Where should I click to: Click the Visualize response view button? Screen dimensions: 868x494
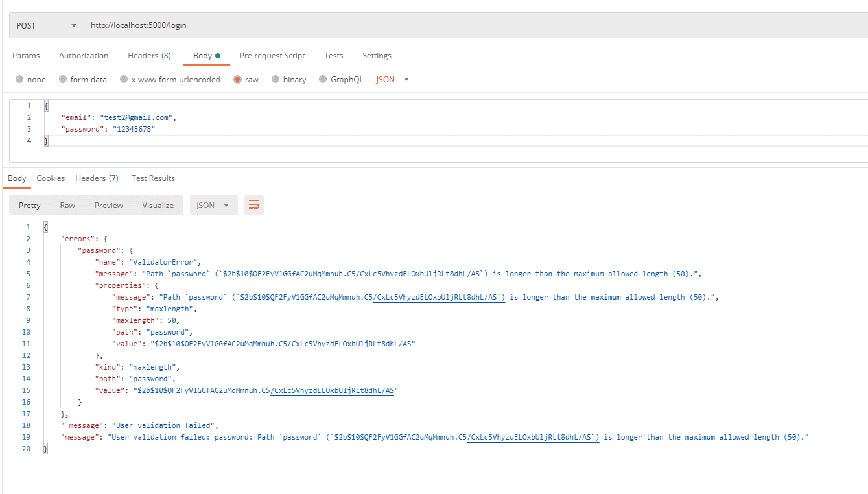pyautogui.click(x=158, y=206)
